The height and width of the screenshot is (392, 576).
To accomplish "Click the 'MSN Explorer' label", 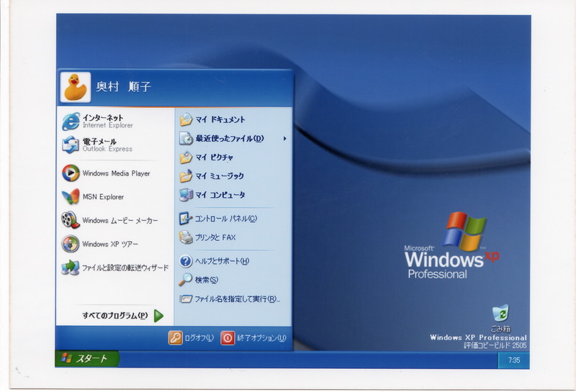I will 103,197.
